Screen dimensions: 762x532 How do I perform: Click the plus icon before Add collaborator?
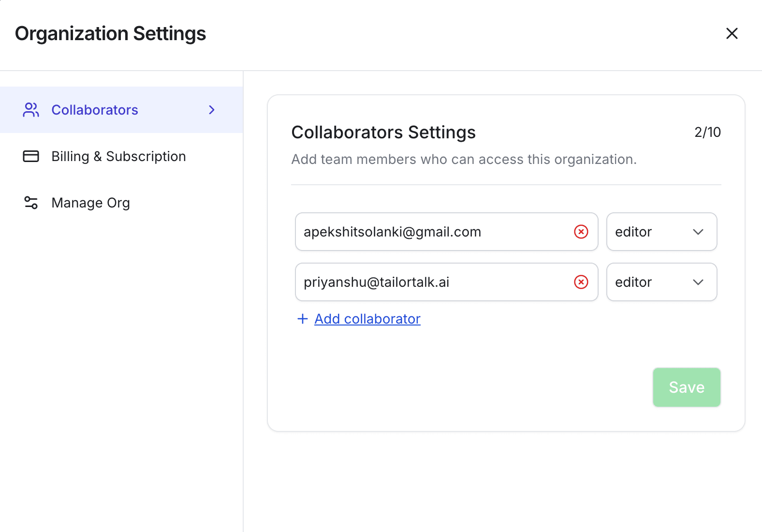tap(303, 319)
